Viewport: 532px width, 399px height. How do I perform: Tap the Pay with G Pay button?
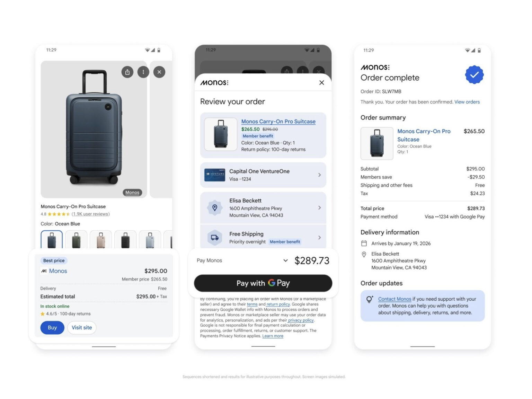[x=263, y=283]
